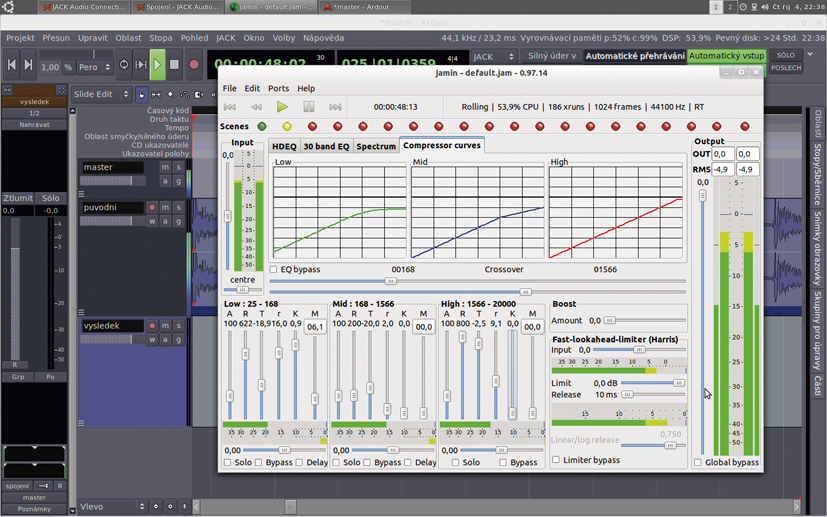
Task: Click the Ardour go-to-end transport button
Action: point(28,65)
